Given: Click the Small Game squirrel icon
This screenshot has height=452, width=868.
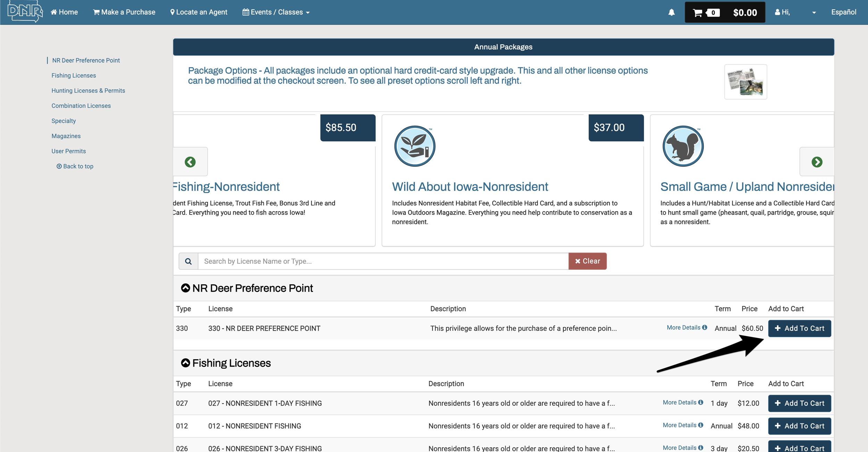Looking at the screenshot, I should point(683,146).
